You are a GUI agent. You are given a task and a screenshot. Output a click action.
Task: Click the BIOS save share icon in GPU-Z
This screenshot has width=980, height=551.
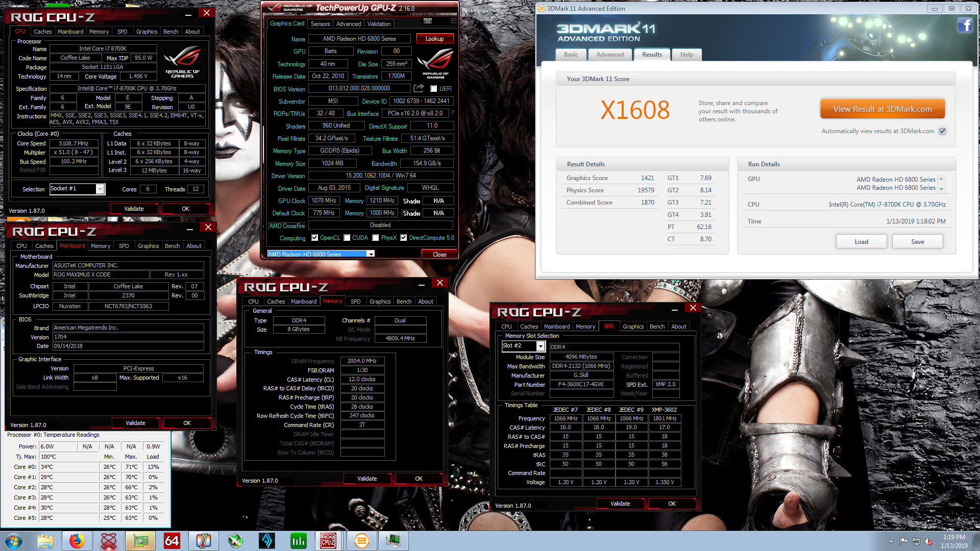[x=419, y=88]
